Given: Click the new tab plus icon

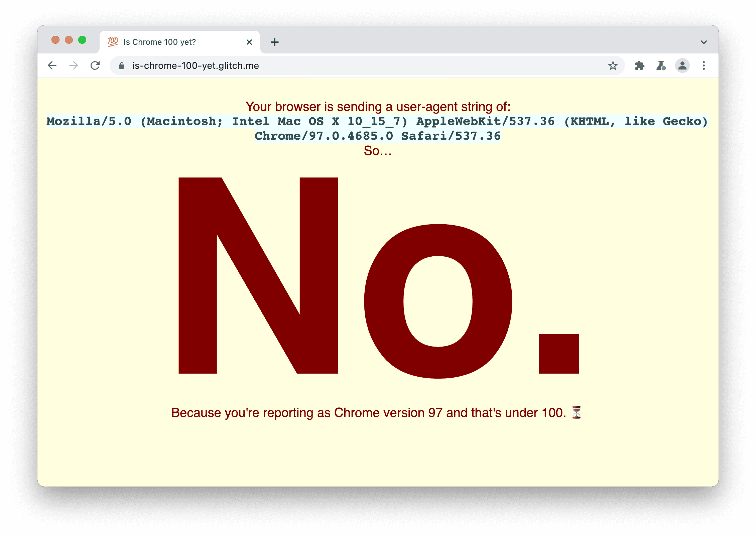Looking at the screenshot, I should [x=276, y=41].
